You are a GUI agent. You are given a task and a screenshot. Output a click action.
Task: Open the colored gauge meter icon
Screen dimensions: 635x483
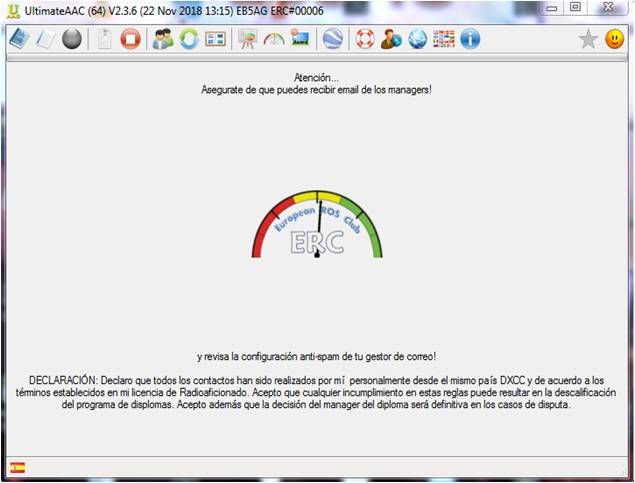(x=274, y=39)
